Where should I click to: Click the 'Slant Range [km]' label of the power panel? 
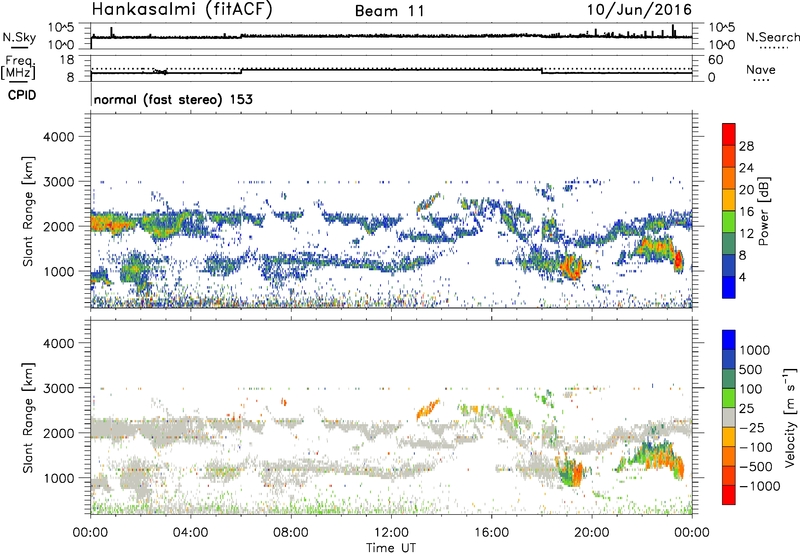point(28,211)
